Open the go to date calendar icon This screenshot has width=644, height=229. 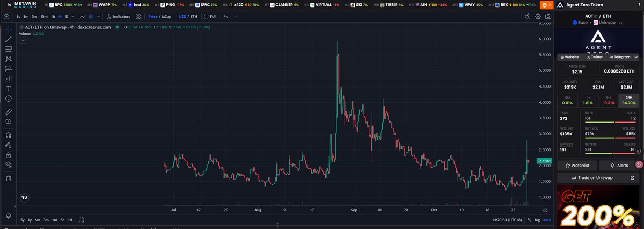click(x=82, y=220)
